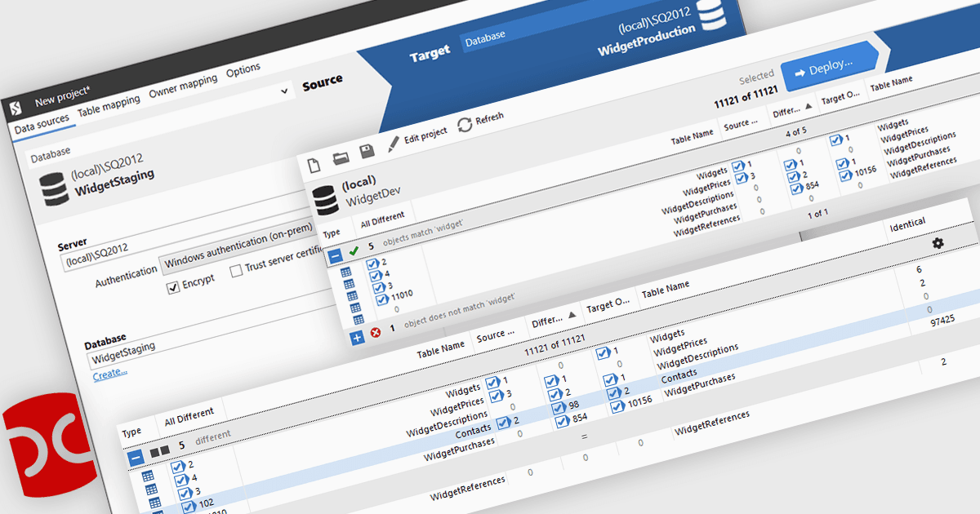Click the Identical column header
980x514 pixels.
[907, 223]
